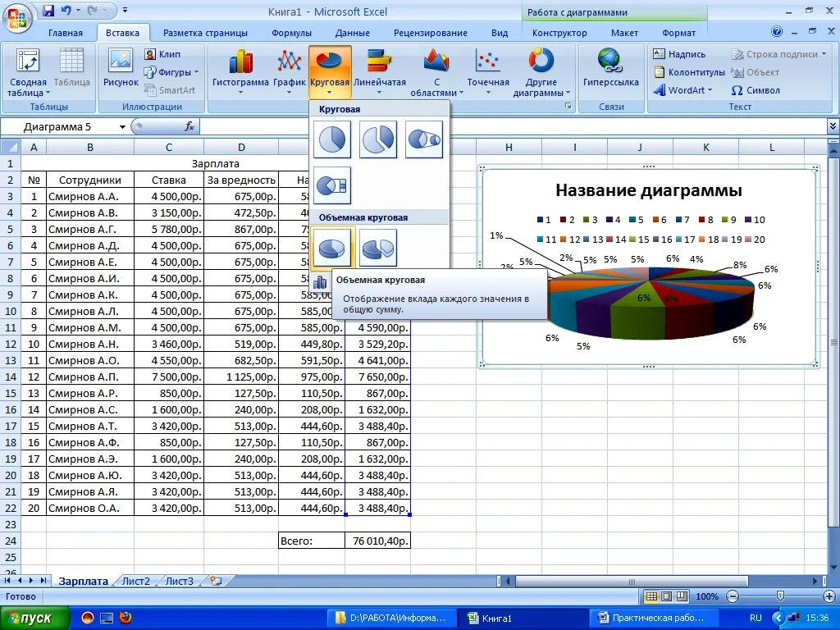
Task: Open Диаграммы group dialog launcher
Action: coord(568,107)
